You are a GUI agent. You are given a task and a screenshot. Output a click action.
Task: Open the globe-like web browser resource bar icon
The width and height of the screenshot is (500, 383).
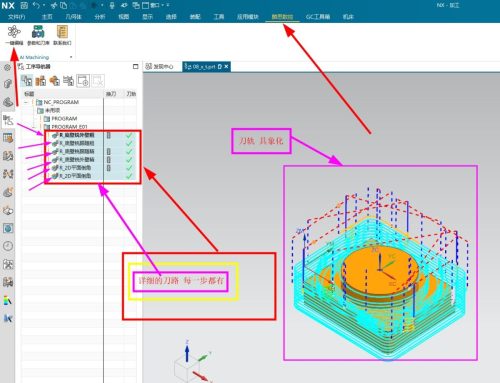pos(8,228)
